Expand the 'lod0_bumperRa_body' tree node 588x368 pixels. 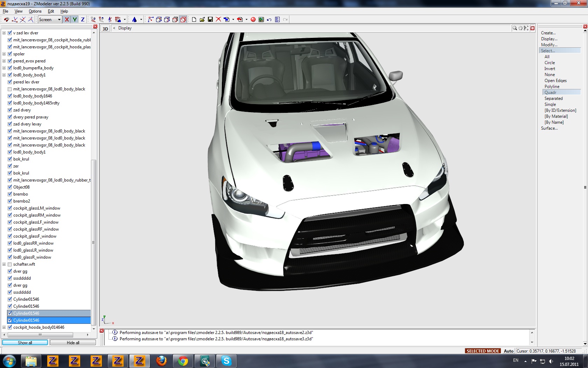(4, 68)
